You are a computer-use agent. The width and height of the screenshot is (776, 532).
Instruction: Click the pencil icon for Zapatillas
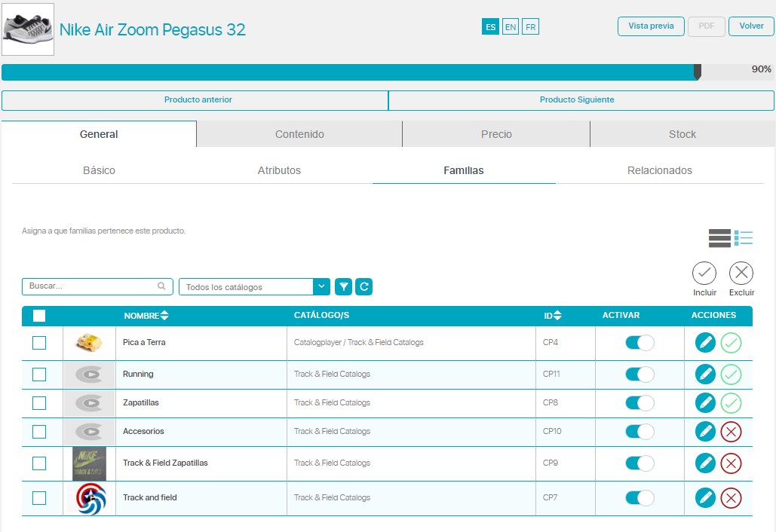705,403
